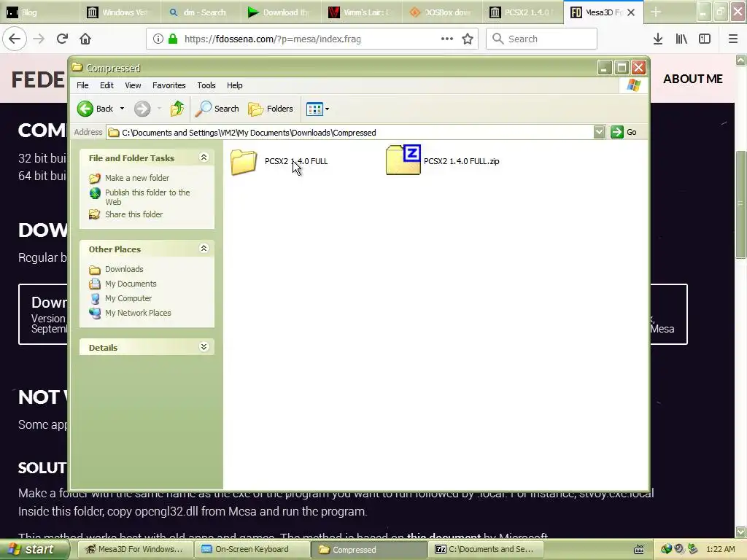This screenshot has width=747, height=560.
Task: Select the PCSX2 1.4.0 FULL folder icon
Action: [x=244, y=161]
